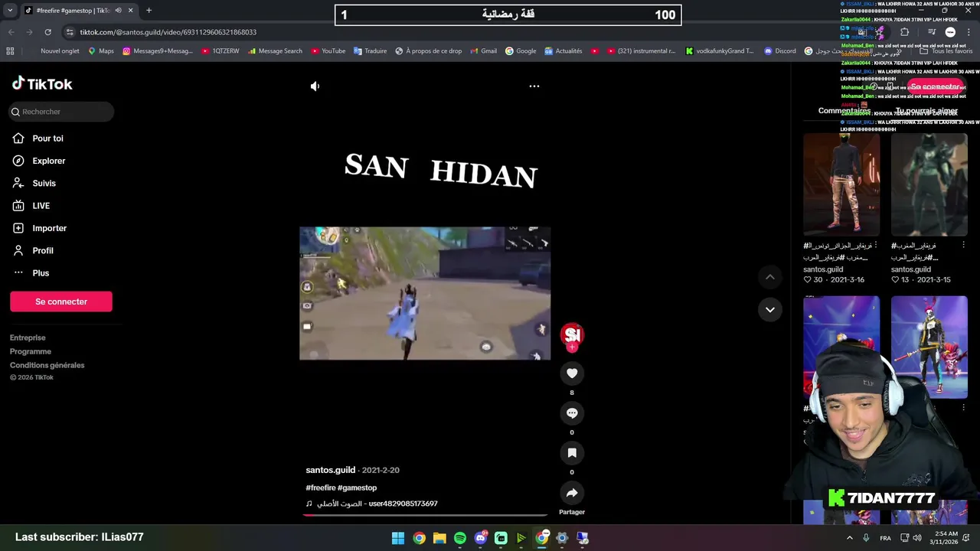Go to next video with down chevron
The width and height of the screenshot is (980, 551).
pyautogui.click(x=770, y=310)
